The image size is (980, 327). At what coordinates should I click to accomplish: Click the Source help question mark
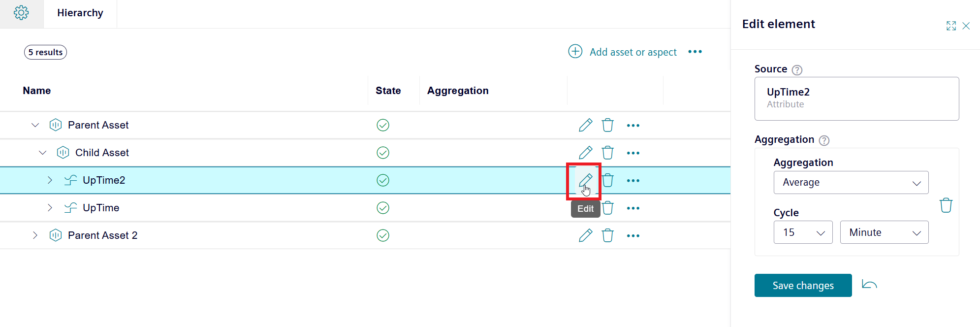[797, 70]
